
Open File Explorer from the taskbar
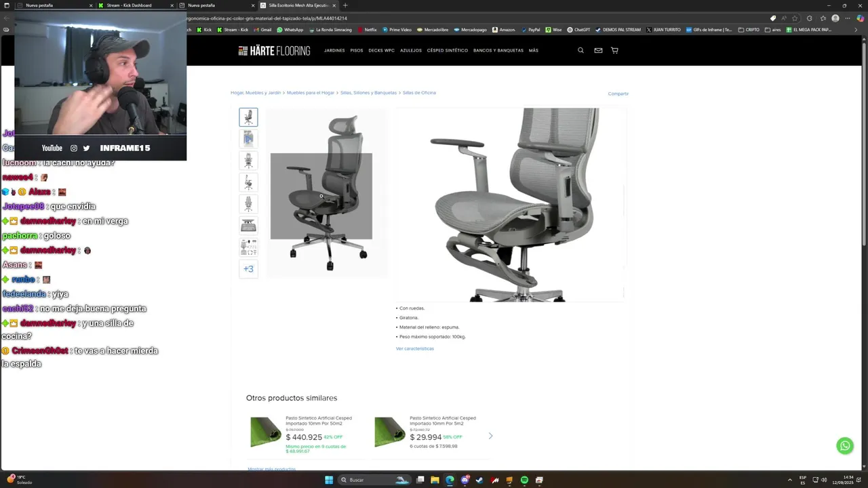coord(435,480)
